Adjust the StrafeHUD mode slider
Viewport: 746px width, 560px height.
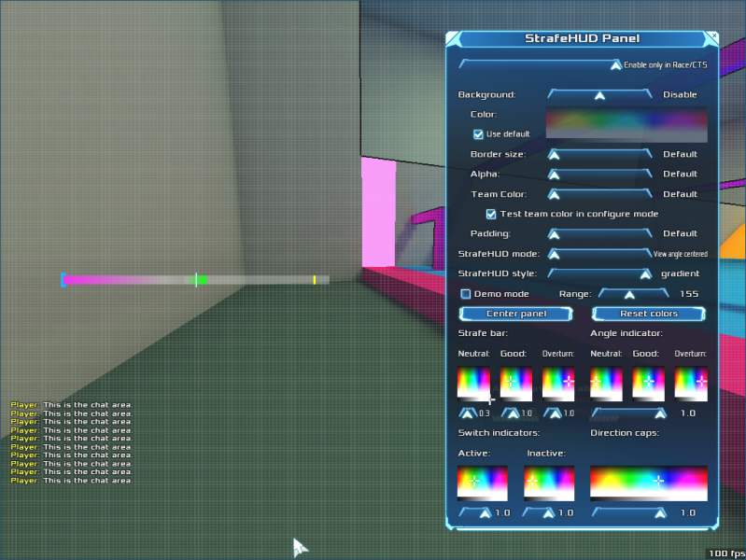point(599,254)
